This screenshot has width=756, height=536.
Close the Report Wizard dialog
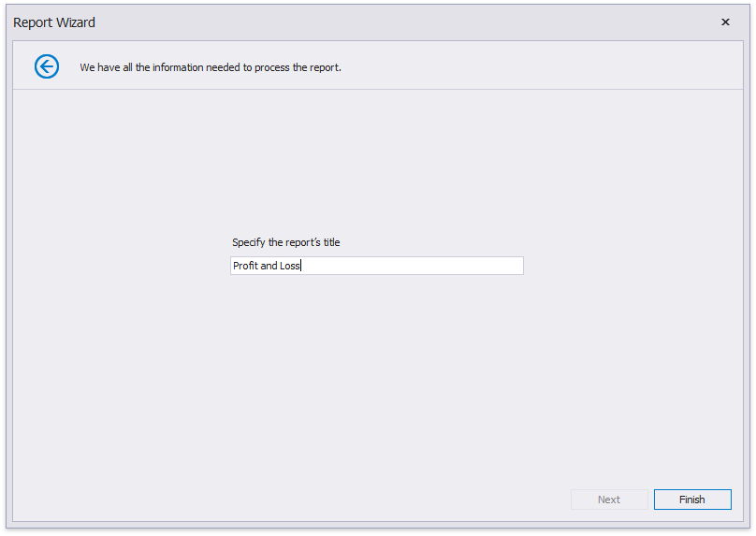coord(725,22)
